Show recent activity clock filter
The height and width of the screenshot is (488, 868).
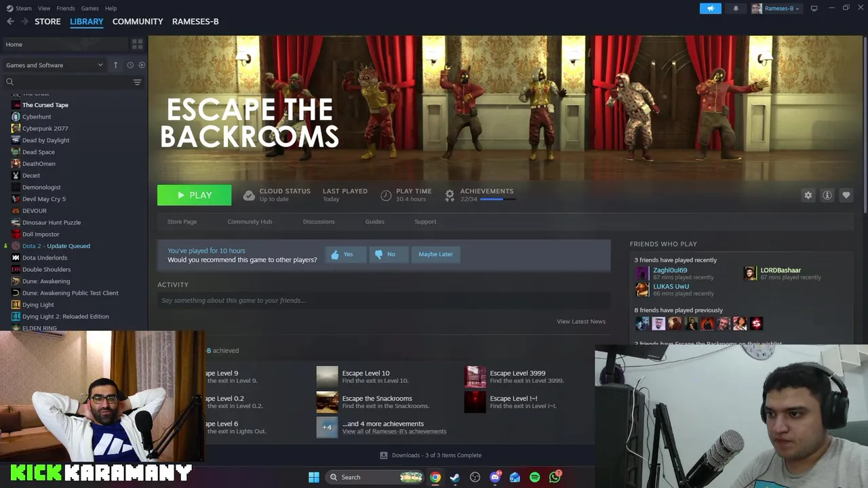(130, 65)
